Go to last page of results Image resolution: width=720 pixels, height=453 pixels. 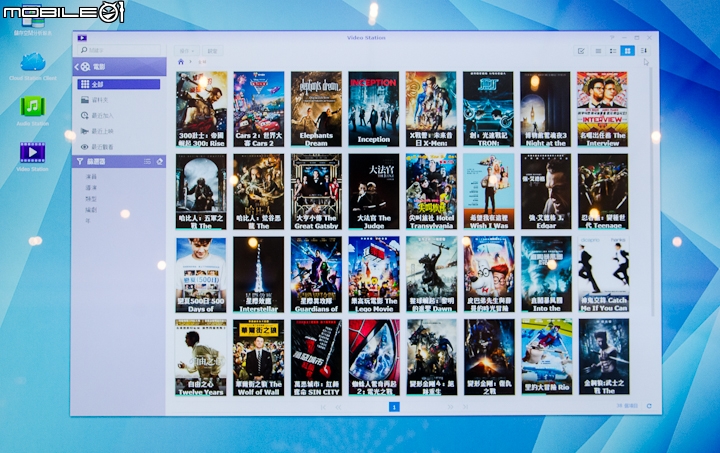tap(465, 407)
